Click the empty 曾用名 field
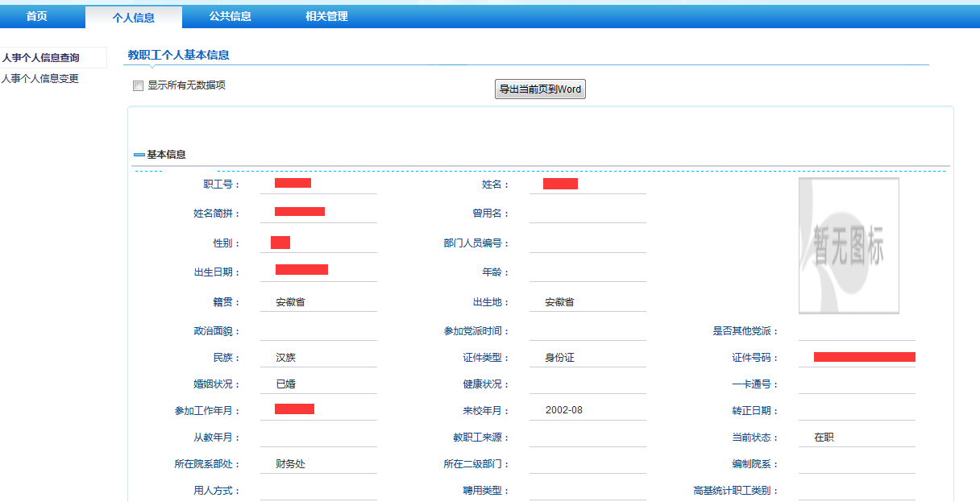980x502 pixels. click(x=588, y=214)
